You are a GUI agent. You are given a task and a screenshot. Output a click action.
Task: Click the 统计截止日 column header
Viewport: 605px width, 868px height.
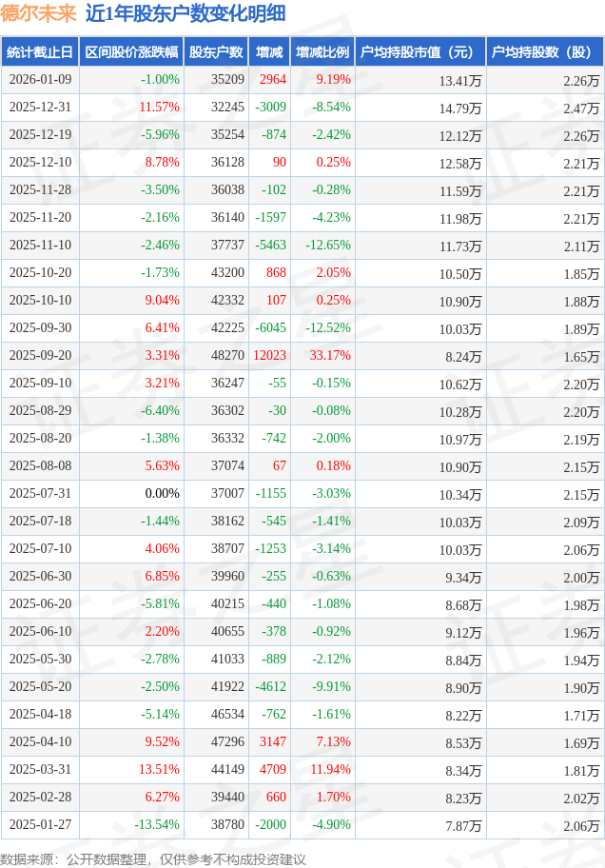[40, 52]
